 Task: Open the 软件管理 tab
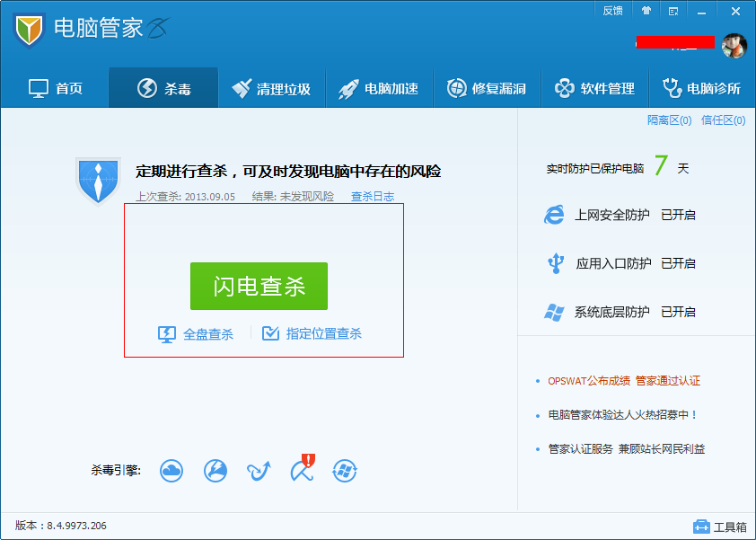tap(594, 88)
